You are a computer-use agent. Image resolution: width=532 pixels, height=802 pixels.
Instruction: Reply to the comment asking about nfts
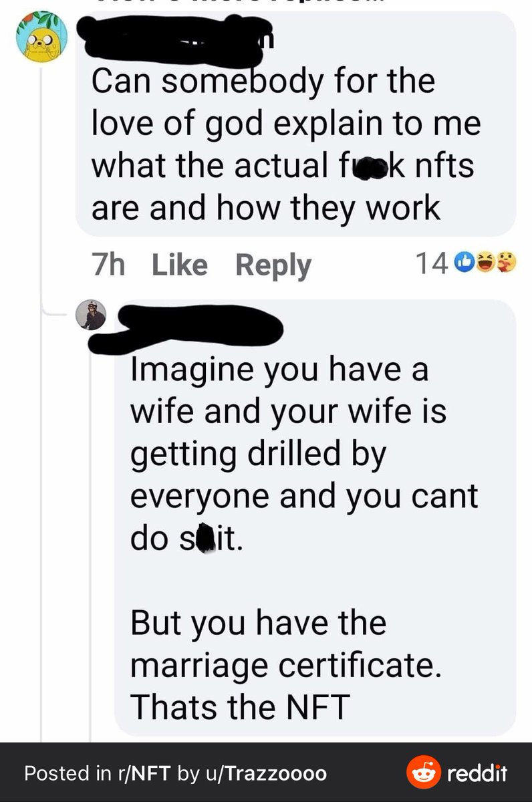tap(273, 265)
